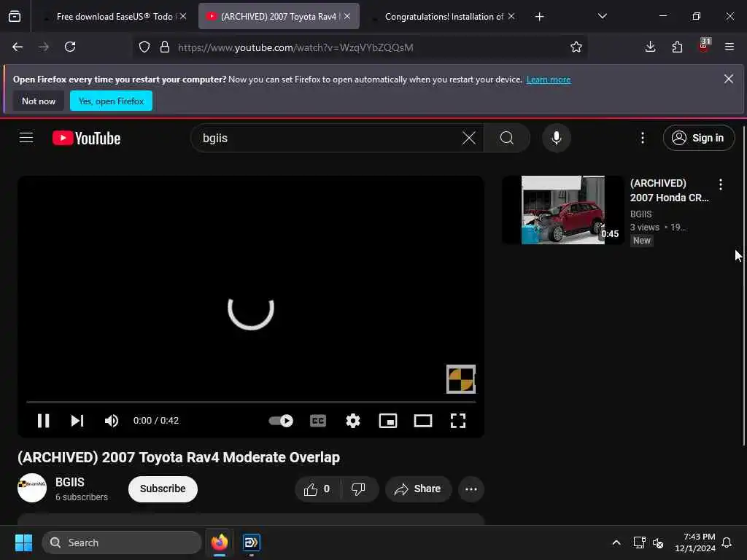
Task: Click the YouTube search magnifier button
Action: (x=507, y=138)
